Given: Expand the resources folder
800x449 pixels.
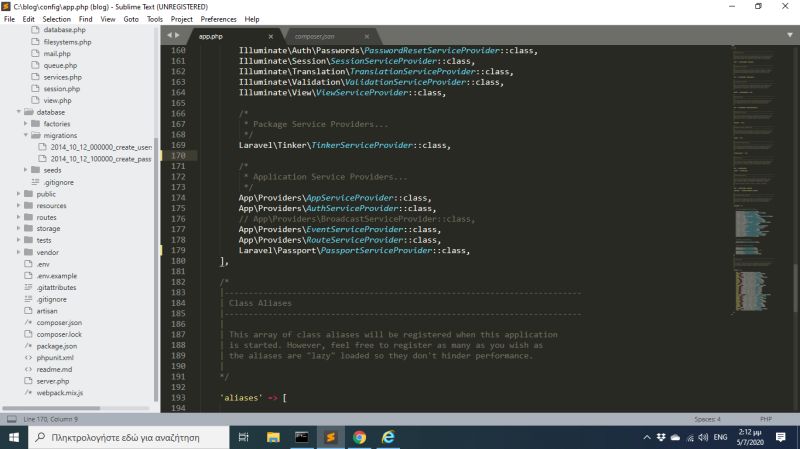Looking at the screenshot, I should (x=19, y=206).
